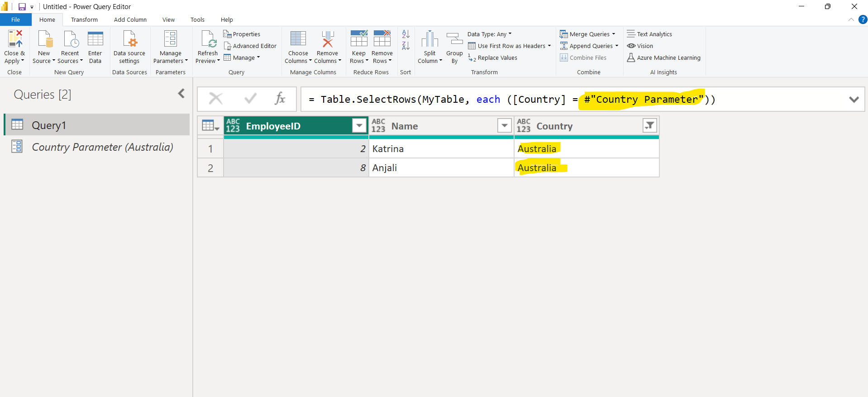This screenshot has width=868, height=397.
Task: Open the Add Column tab
Action: click(x=130, y=19)
